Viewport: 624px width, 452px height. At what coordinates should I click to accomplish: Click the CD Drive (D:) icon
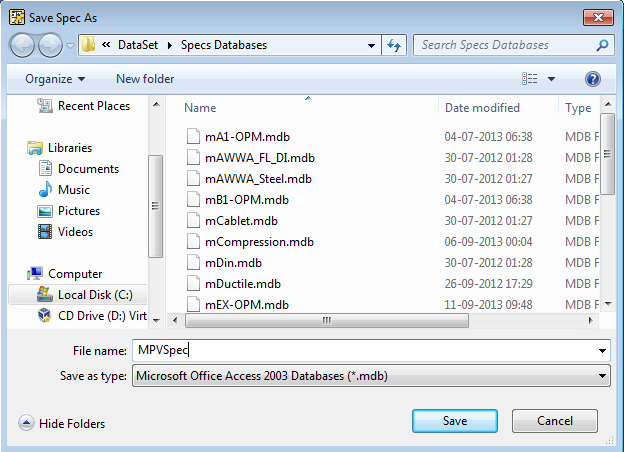[x=45, y=316]
